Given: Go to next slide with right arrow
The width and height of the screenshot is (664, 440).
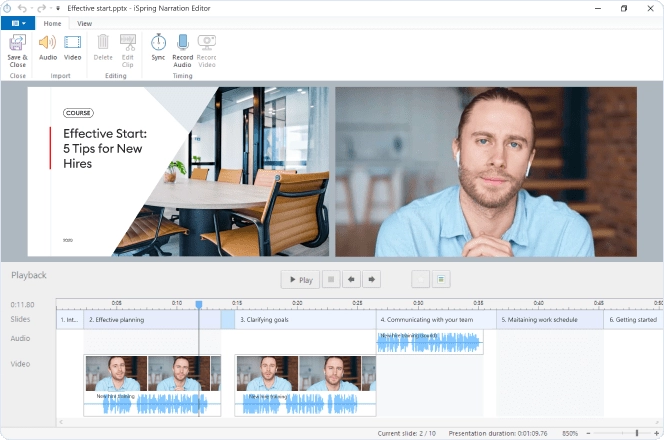Looking at the screenshot, I should [371, 280].
